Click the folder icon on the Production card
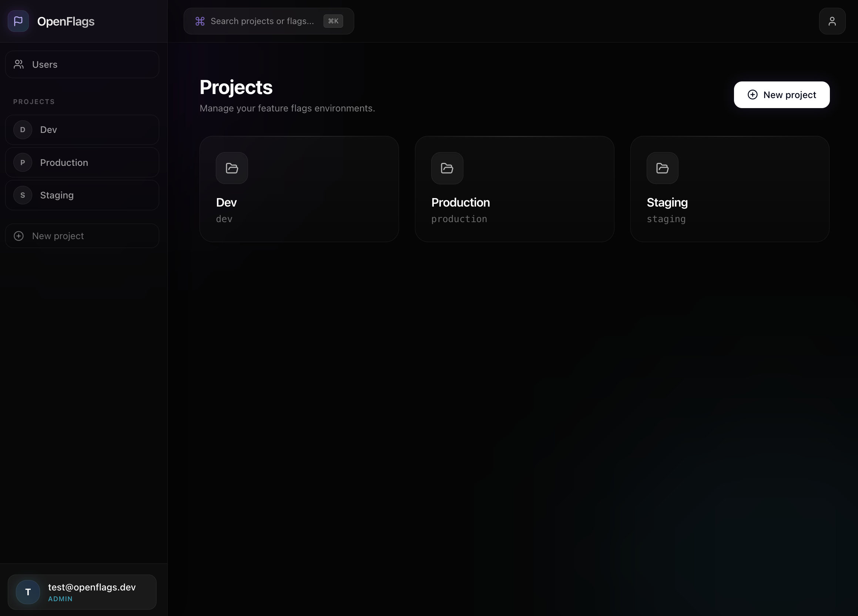 pyautogui.click(x=447, y=168)
